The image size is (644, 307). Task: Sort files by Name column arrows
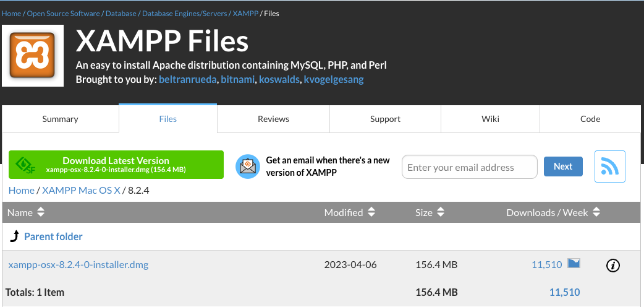[x=41, y=212]
